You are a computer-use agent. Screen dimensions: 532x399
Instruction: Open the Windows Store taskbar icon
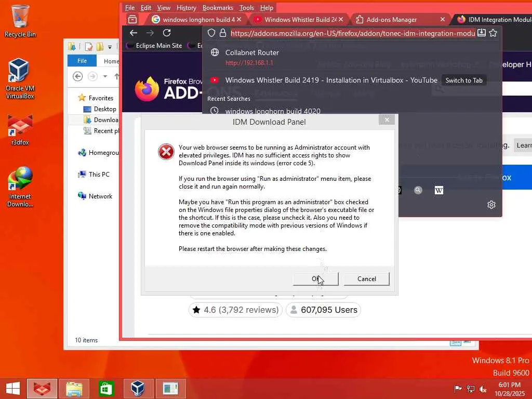pyautogui.click(x=106, y=389)
